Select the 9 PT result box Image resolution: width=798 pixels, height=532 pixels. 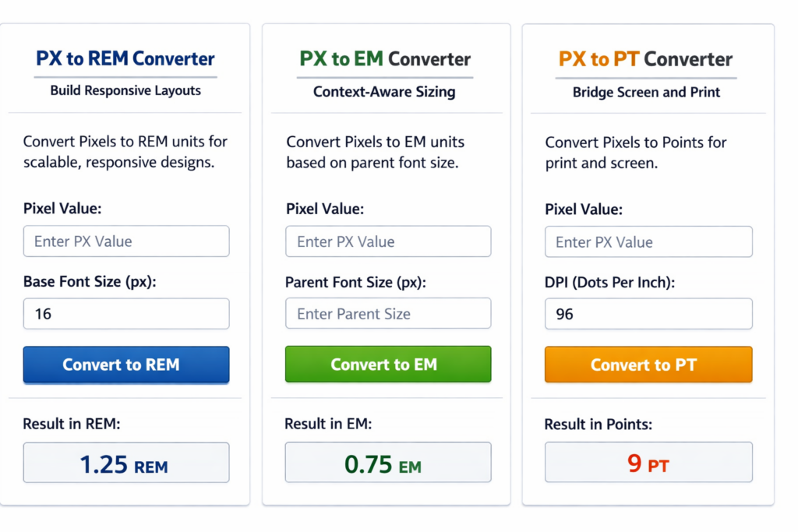click(648, 463)
